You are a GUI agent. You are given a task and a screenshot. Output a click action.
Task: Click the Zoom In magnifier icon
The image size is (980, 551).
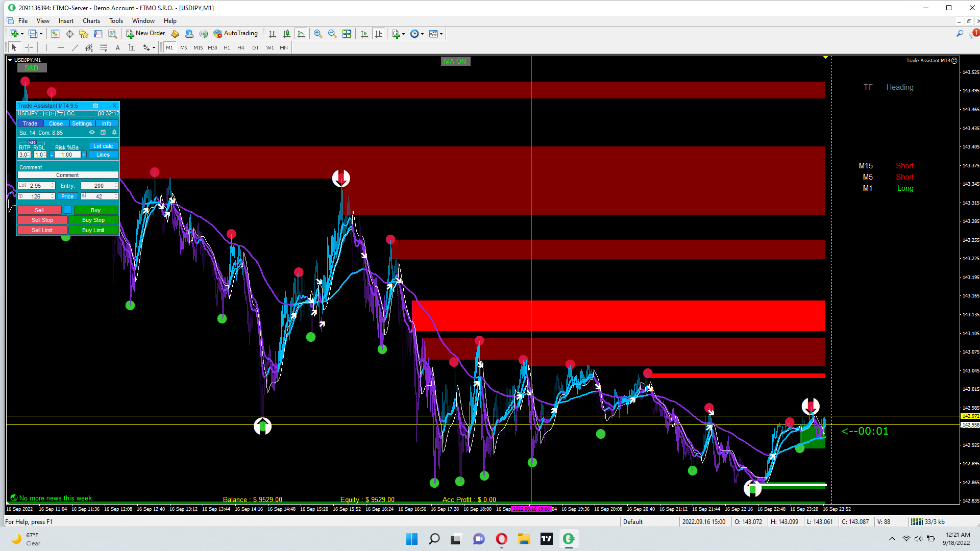[x=318, y=34]
